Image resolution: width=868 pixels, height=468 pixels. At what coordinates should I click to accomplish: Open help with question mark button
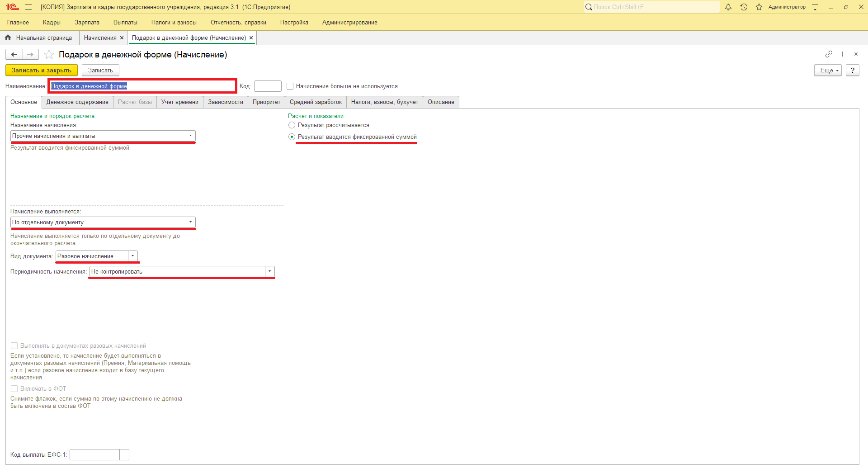point(852,71)
